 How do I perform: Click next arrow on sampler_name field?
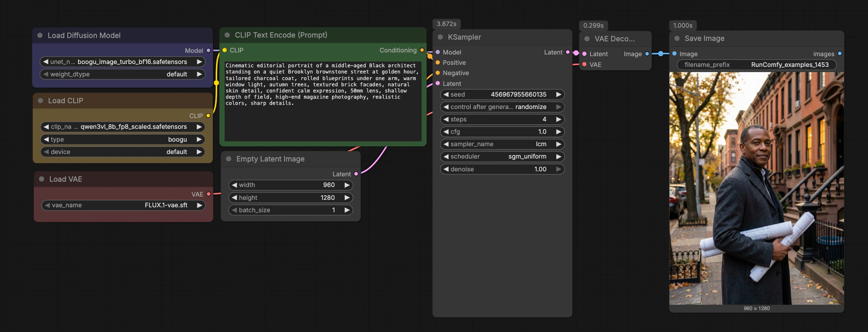point(558,144)
